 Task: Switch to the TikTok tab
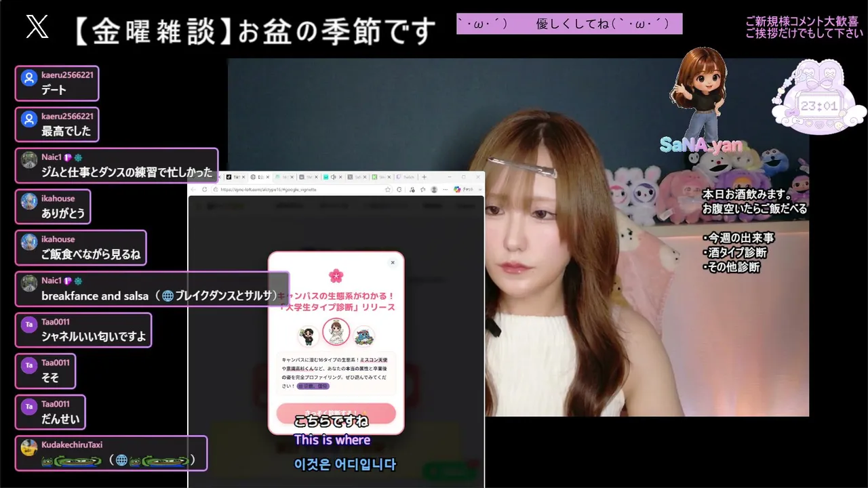coord(234,177)
